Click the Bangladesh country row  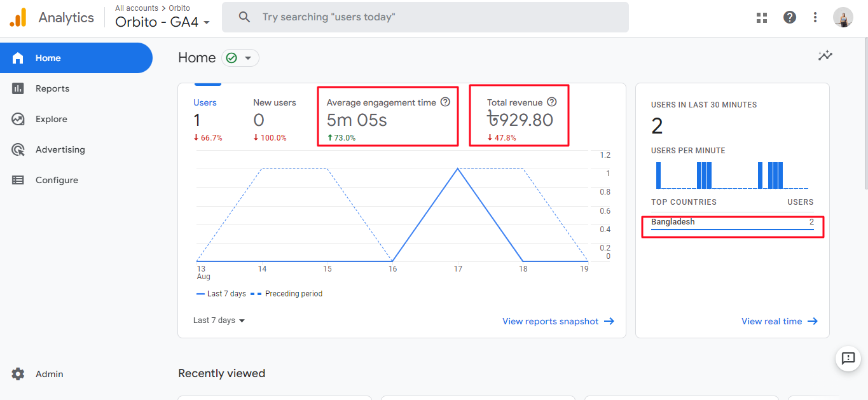pyautogui.click(x=733, y=223)
